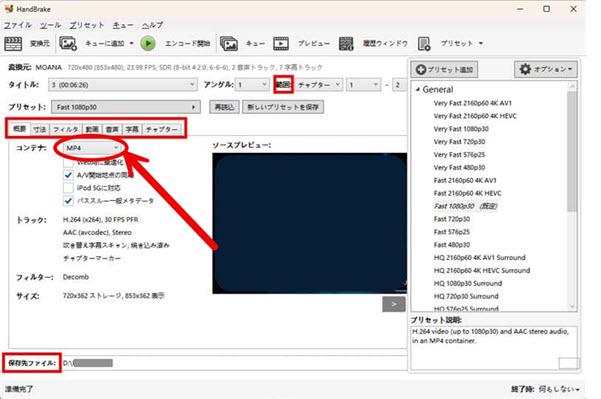Click the 変換元 source film icon
The height and width of the screenshot is (399, 601).
(13, 43)
